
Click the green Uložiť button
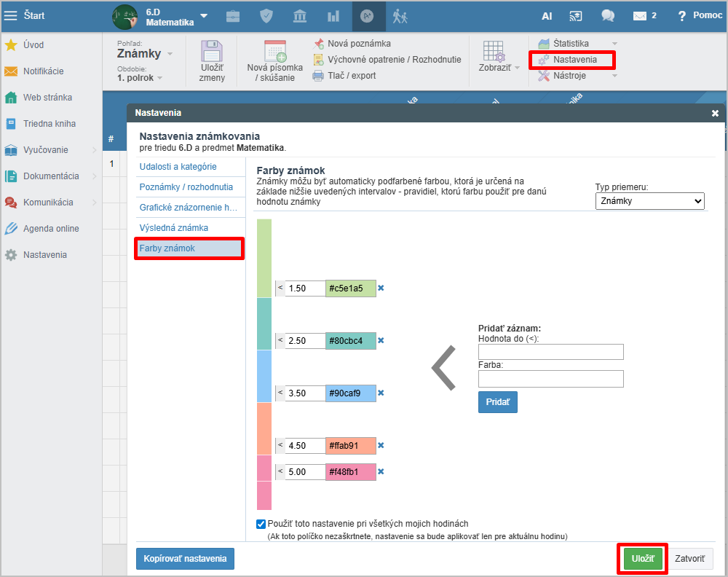coord(642,559)
